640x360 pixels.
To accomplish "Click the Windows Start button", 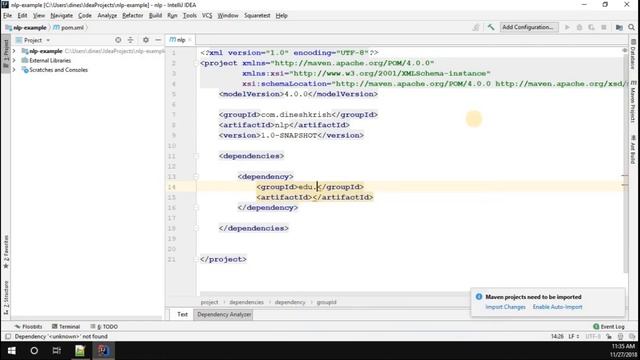I will (11, 351).
